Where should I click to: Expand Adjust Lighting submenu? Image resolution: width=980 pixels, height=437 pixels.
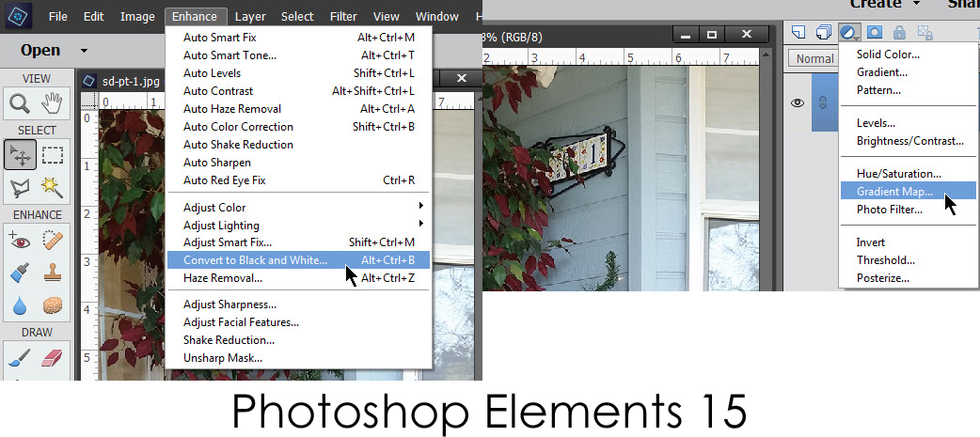point(422,223)
